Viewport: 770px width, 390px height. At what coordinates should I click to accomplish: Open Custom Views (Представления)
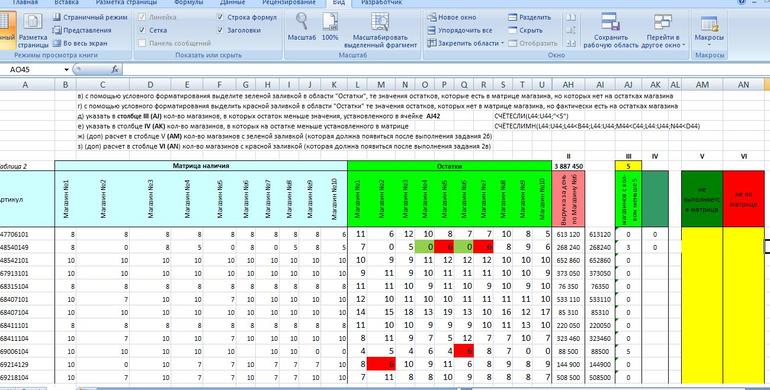82,30
